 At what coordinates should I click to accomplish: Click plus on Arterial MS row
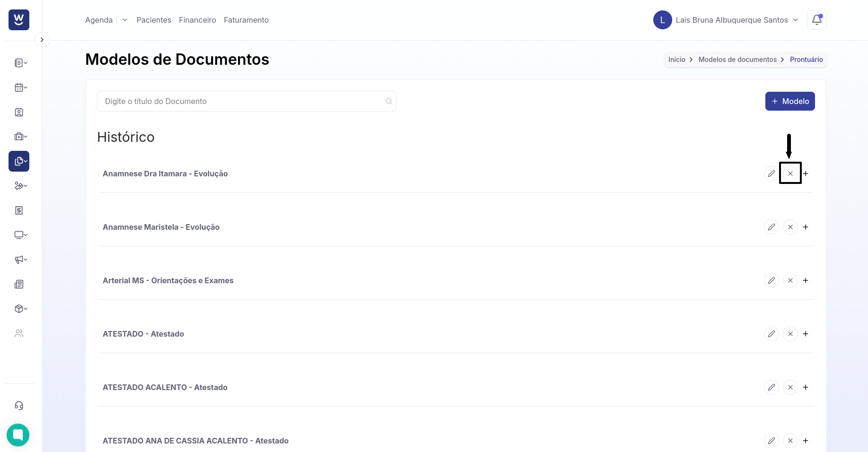coord(806,280)
